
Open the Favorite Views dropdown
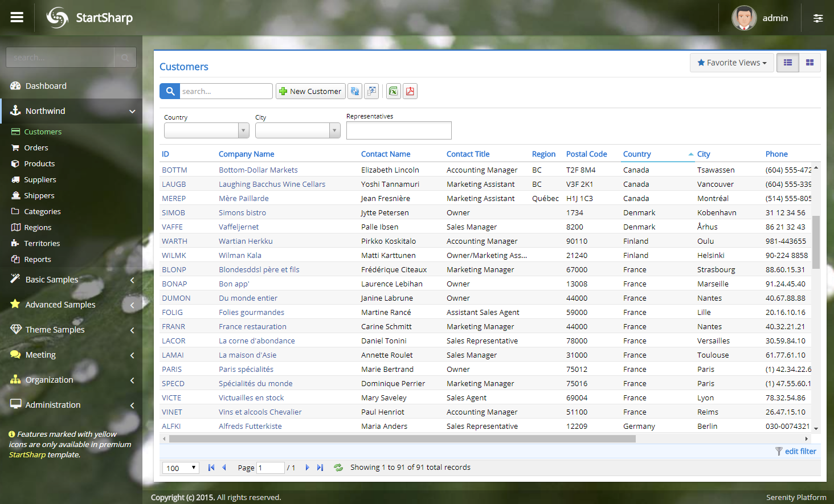pyautogui.click(x=731, y=63)
